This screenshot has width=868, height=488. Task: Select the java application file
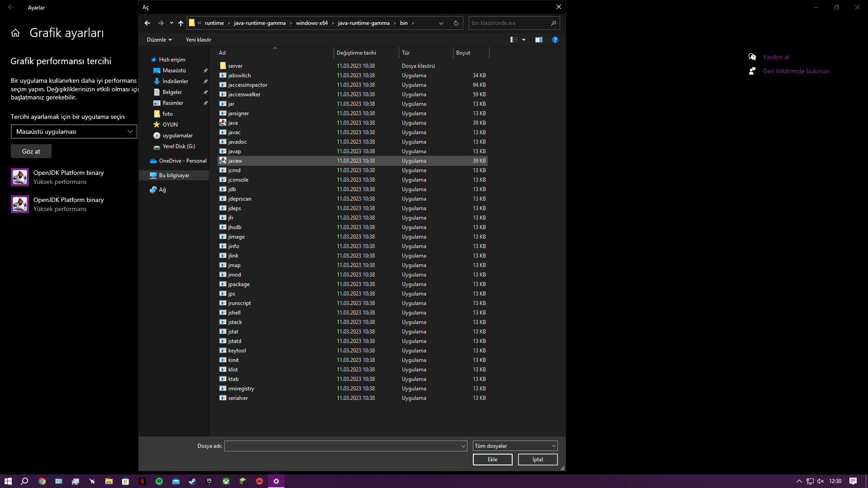pos(233,123)
